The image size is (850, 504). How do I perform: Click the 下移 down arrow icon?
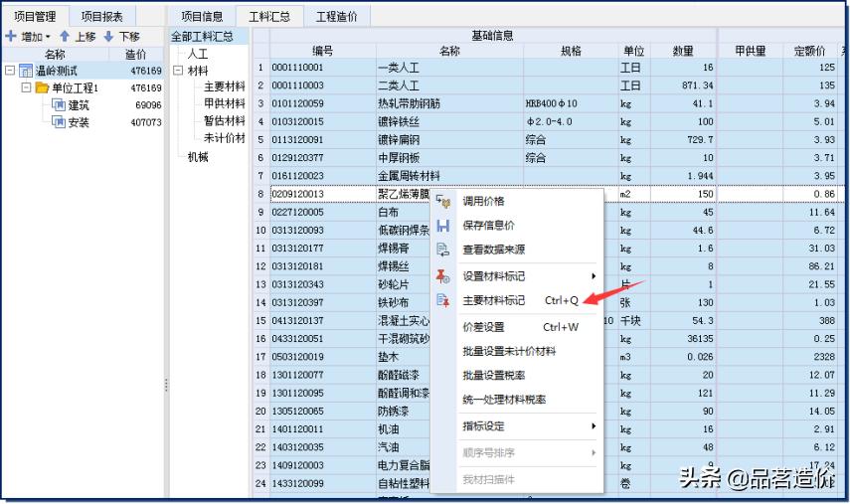[x=108, y=37]
